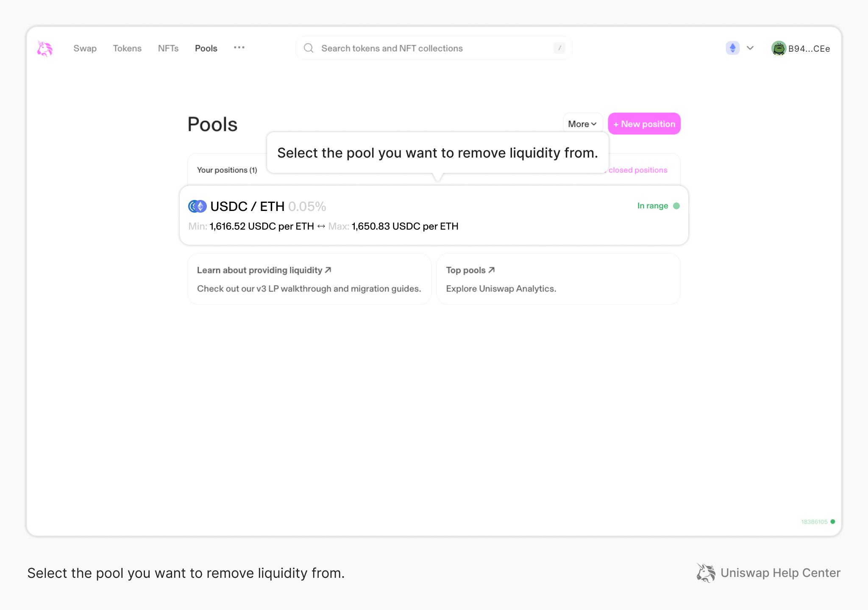The image size is (868, 610).
Task: Click the USDC/ETH token pair icon
Action: pos(197,206)
